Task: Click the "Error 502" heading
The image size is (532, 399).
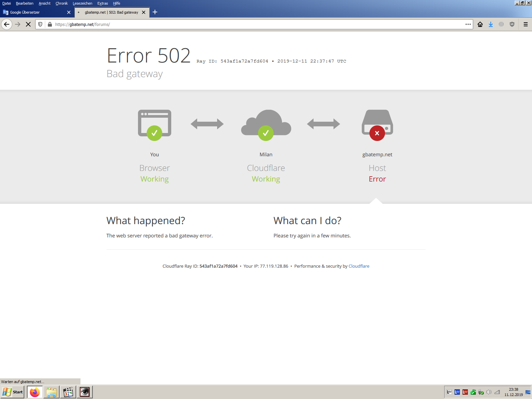Action: coord(149,56)
